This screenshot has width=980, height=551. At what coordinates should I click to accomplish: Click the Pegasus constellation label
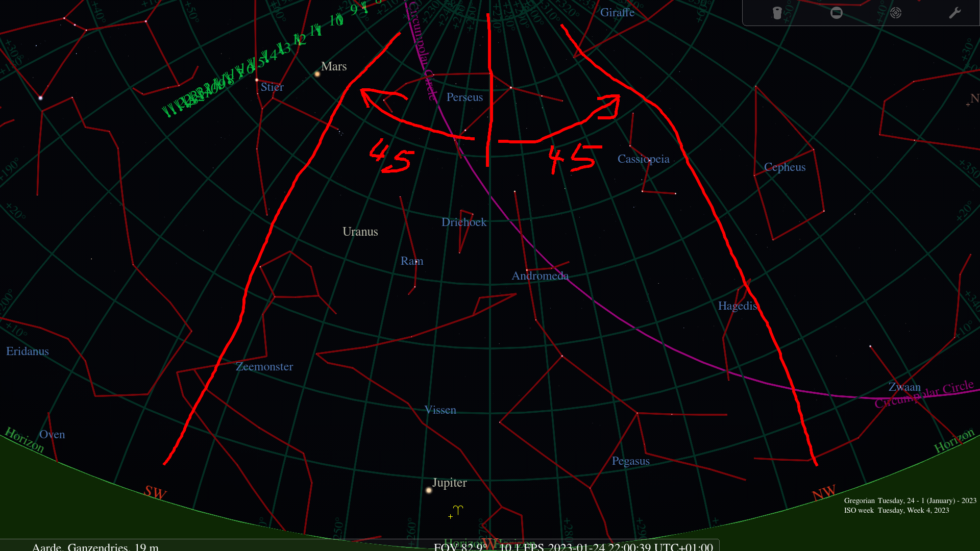point(631,461)
